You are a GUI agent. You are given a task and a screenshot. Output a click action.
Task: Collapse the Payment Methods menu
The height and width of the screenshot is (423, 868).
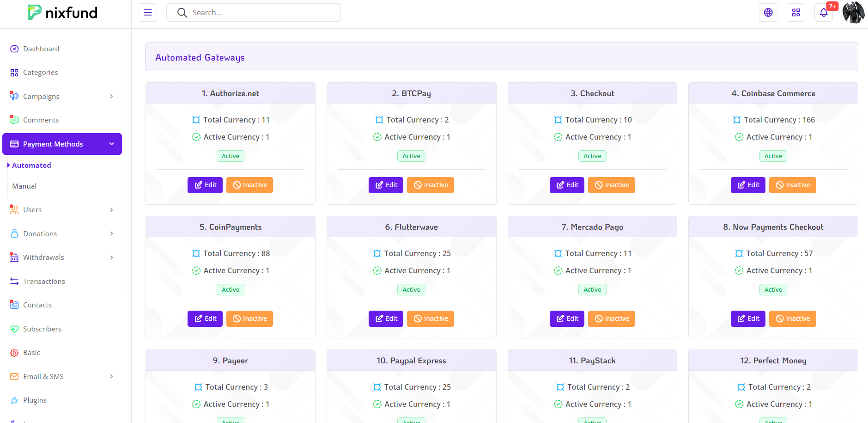[x=111, y=144]
